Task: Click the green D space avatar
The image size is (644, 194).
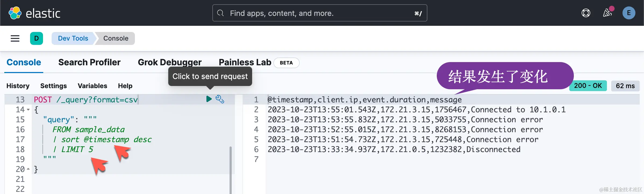Action: pyautogui.click(x=37, y=38)
